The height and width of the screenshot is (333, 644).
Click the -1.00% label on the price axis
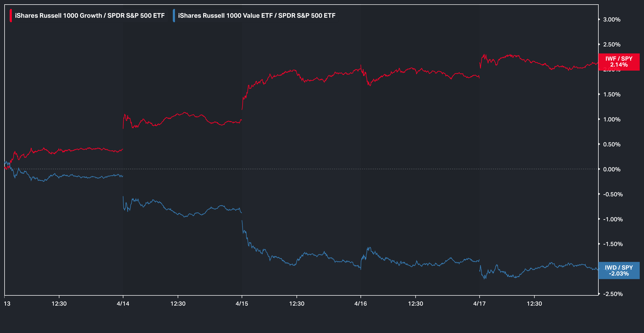[x=613, y=219]
